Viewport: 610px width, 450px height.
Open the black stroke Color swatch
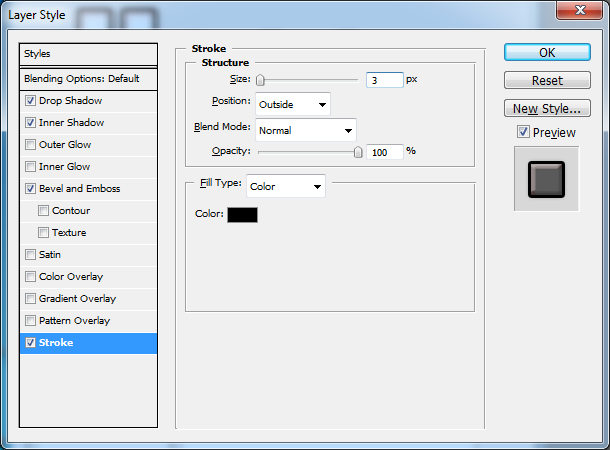242,215
